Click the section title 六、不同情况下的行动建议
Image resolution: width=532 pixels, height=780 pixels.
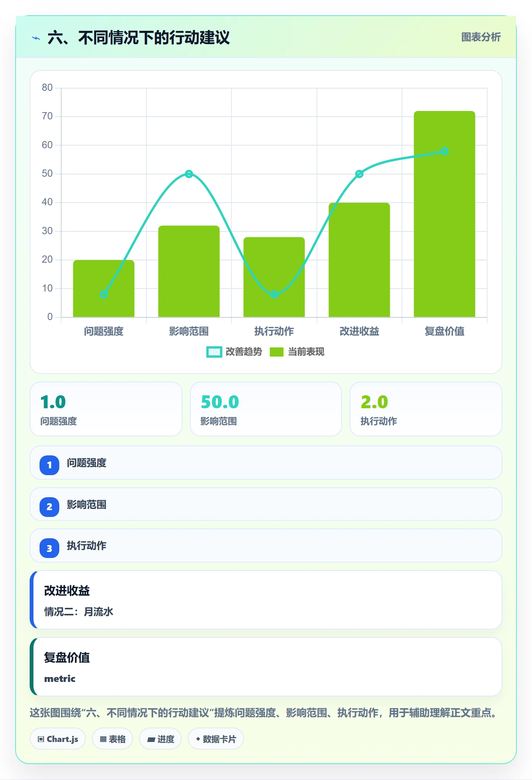click(139, 38)
